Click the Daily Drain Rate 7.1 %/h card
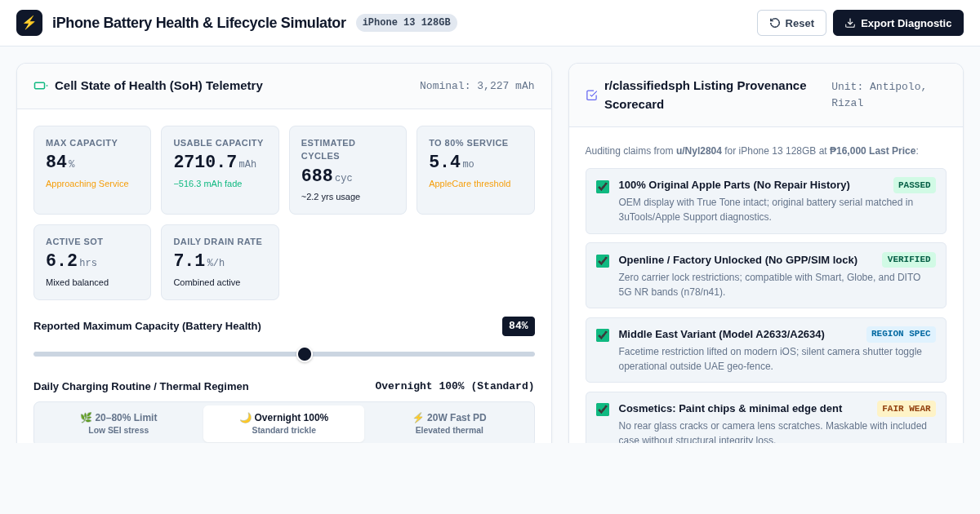This screenshot has width=980, height=514. tap(220, 263)
